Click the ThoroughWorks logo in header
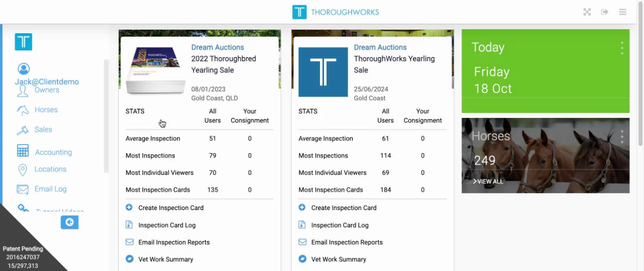Viewport: 644px width, 271px height. pos(336,12)
